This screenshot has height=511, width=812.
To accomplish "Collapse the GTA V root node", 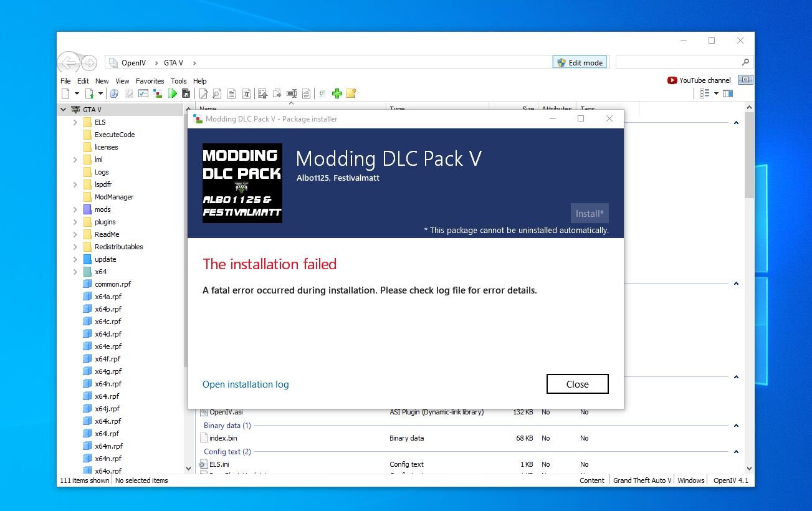I will (x=63, y=110).
